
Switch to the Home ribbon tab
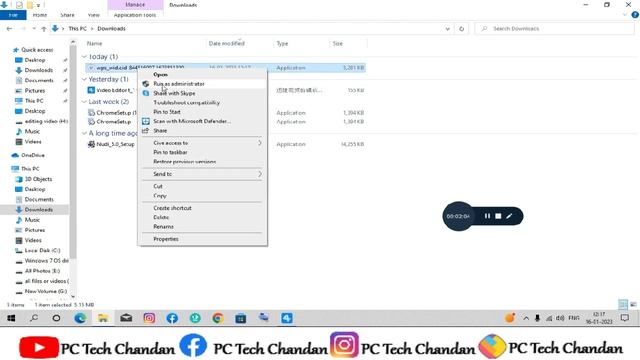40,15
